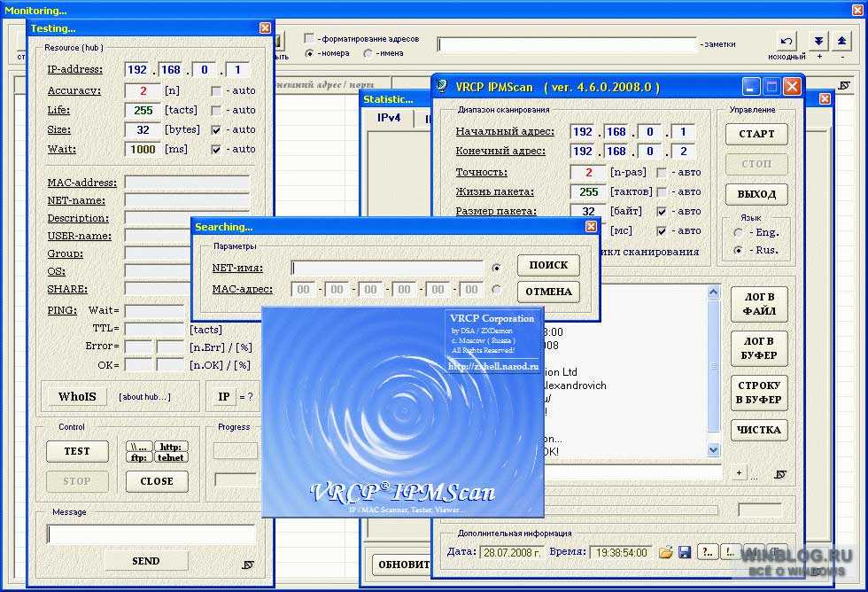Click the double up-arrow '-' button in Monitoring
The height and width of the screenshot is (592, 868).
tap(841, 41)
